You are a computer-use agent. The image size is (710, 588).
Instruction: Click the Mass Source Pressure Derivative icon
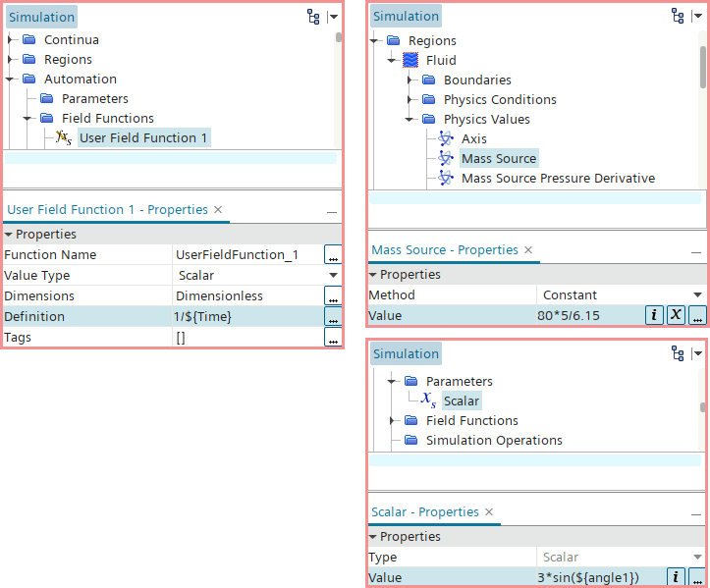(446, 179)
